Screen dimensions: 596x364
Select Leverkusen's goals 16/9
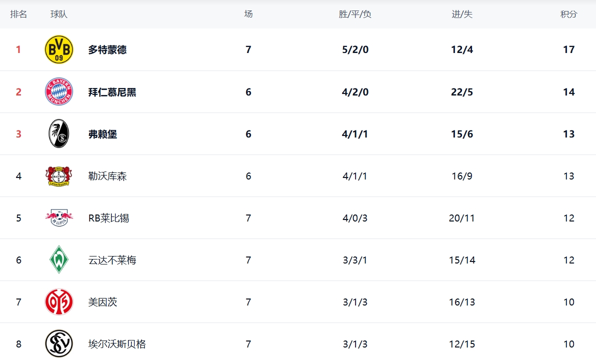(462, 176)
